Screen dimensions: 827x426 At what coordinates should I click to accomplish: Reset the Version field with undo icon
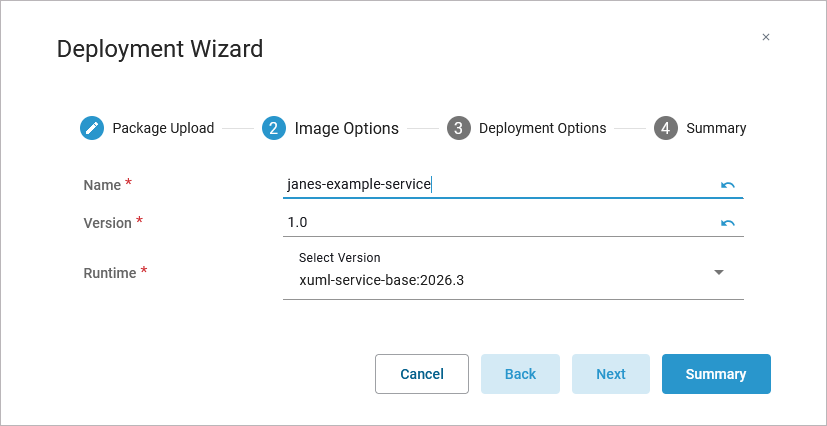point(728,223)
